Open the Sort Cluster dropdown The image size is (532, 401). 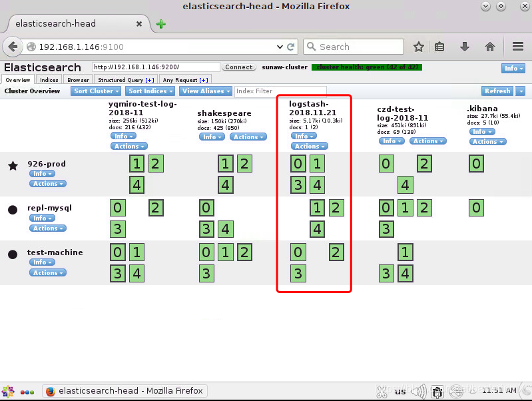pyautogui.click(x=95, y=91)
